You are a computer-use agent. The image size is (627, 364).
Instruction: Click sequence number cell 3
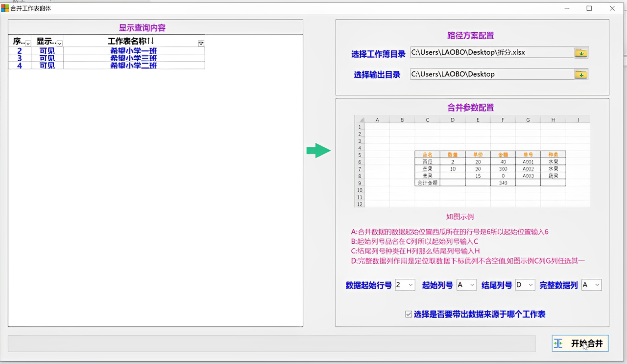20,58
